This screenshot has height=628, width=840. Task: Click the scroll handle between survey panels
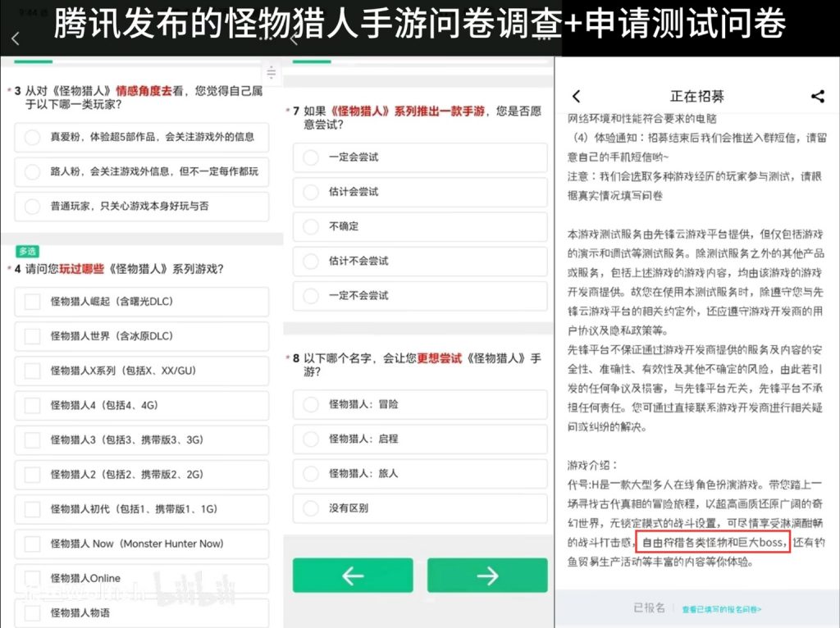271,72
